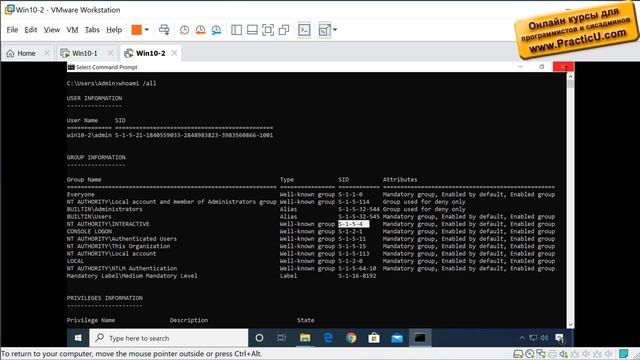Open the snapshot manager
This screenshot has height=360, width=640.
[x=216, y=30]
